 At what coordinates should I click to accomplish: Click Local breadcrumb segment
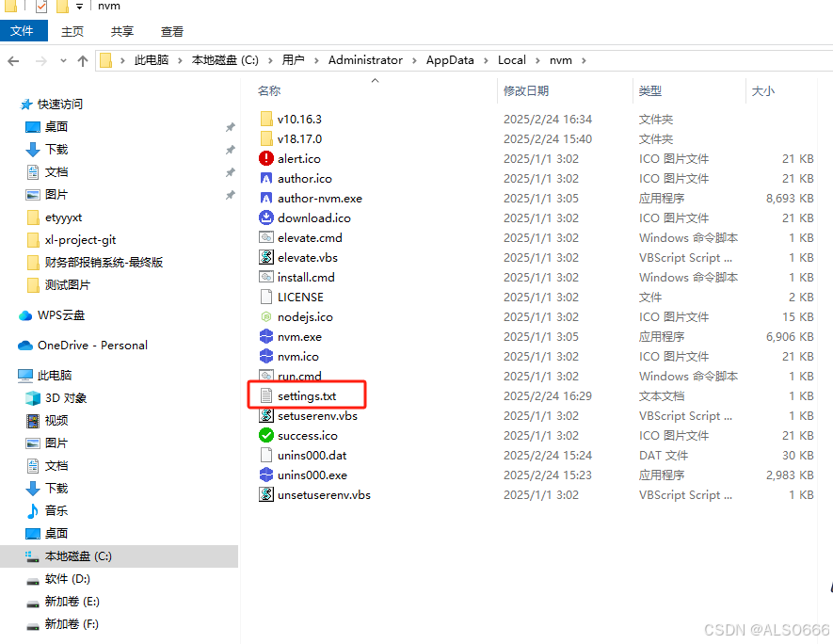click(512, 60)
